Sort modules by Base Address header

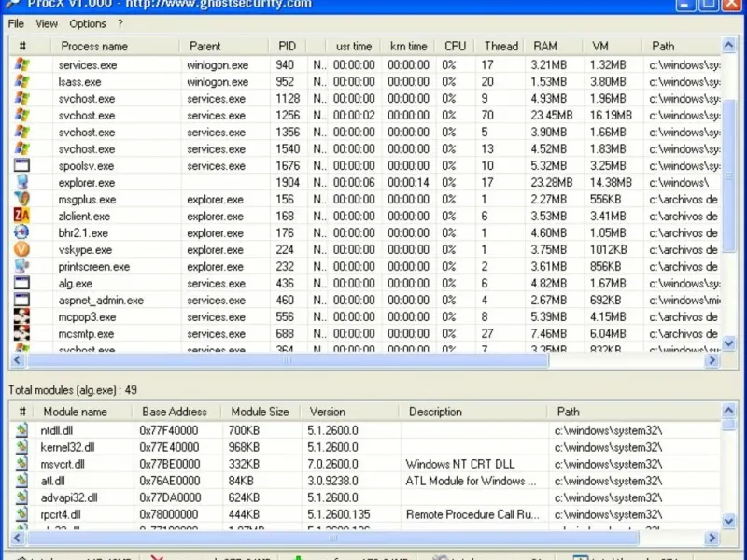point(176,412)
